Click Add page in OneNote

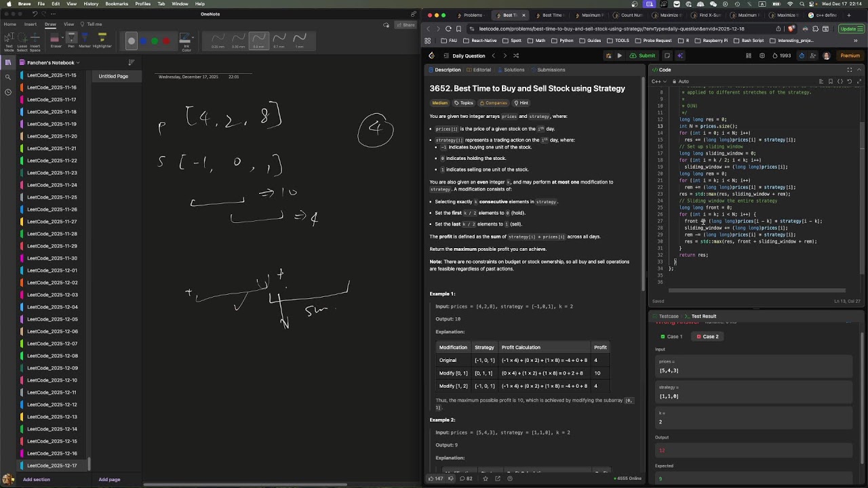[109, 480]
